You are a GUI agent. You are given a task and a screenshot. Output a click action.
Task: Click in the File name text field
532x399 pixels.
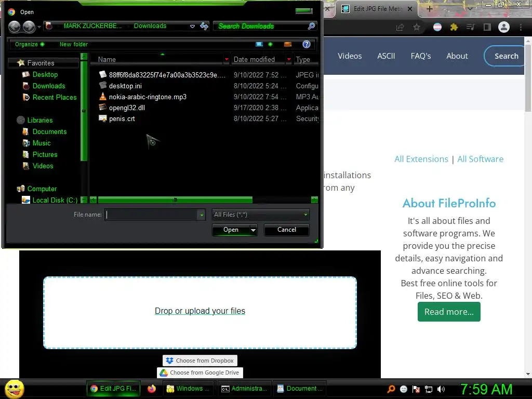151,215
